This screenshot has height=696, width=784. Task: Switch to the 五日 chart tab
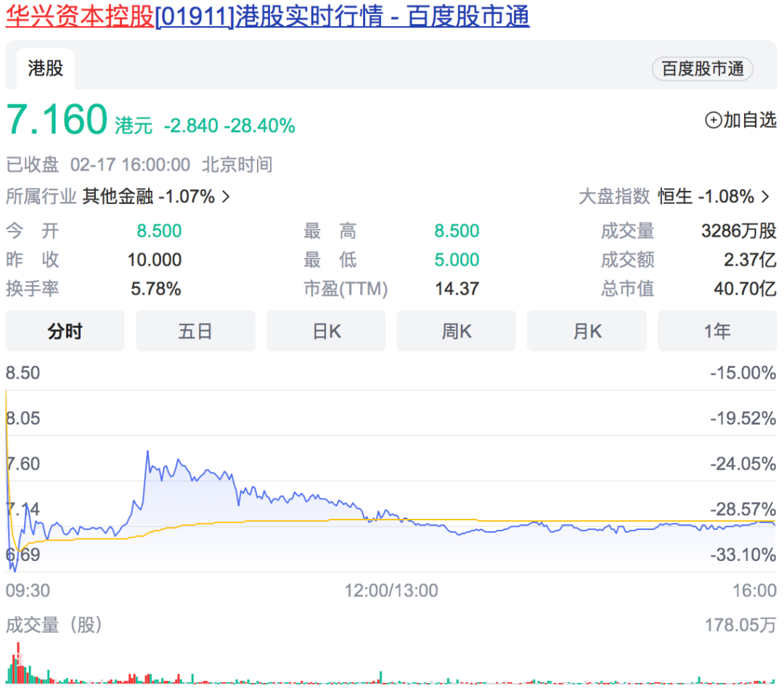click(195, 331)
